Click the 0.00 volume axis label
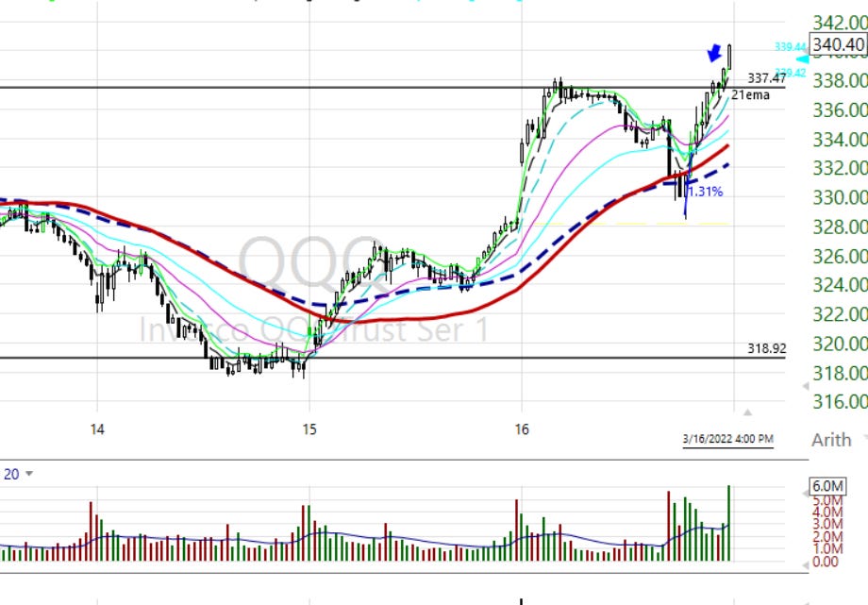Screen dimensions: 868x605 (x=826, y=562)
